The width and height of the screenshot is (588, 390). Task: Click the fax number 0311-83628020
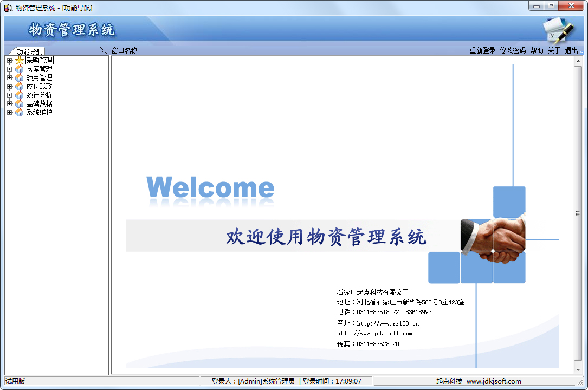click(378, 343)
